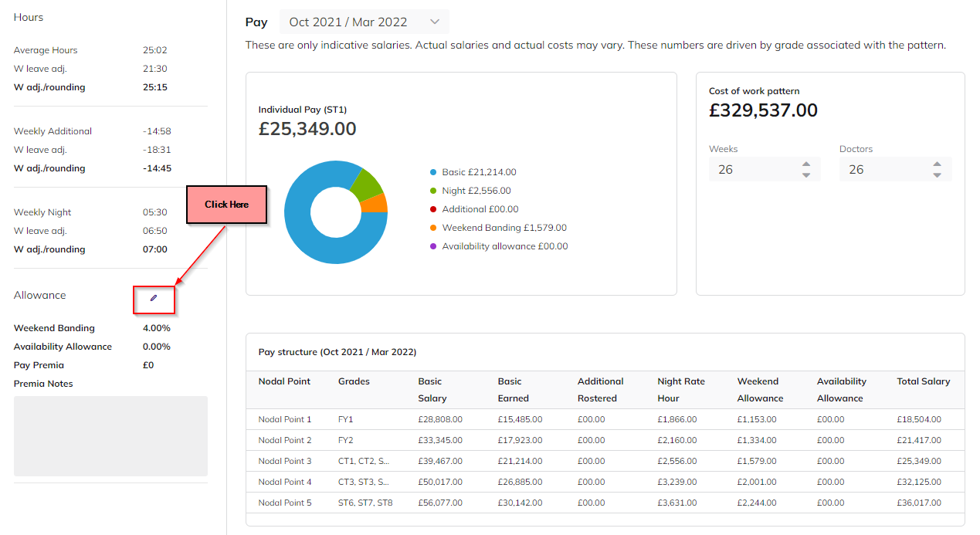Select the Nodal Point 3 row label
The width and height of the screenshot is (980, 535).
(x=285, y=461)
